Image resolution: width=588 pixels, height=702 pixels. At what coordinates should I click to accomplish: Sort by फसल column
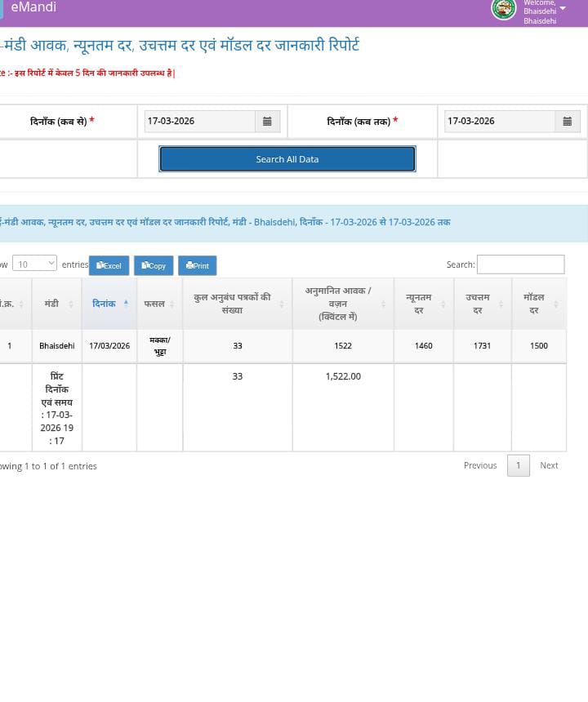(x=159, y=304)
